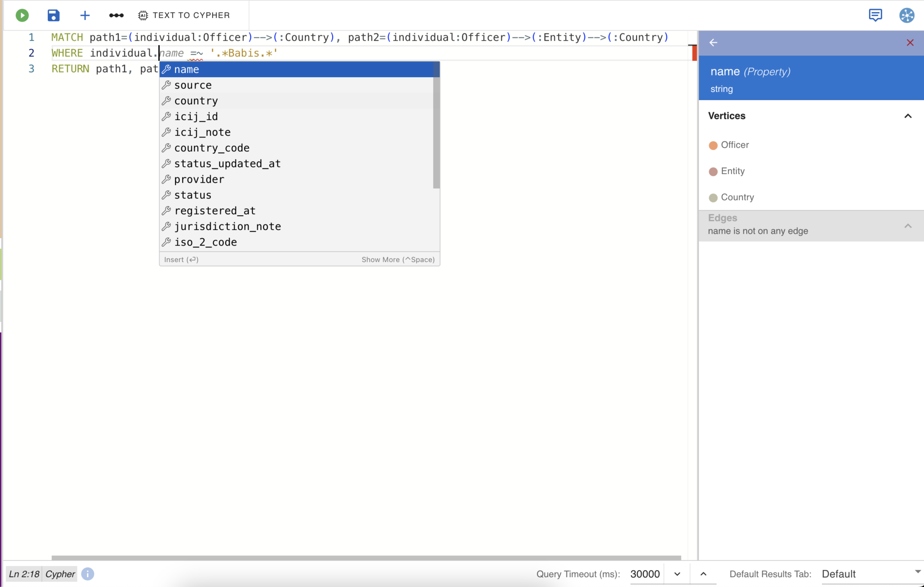This screenshot has height=587, width=924.
Task: Open the feedback chat icon
Action: [x=875, y=15]
